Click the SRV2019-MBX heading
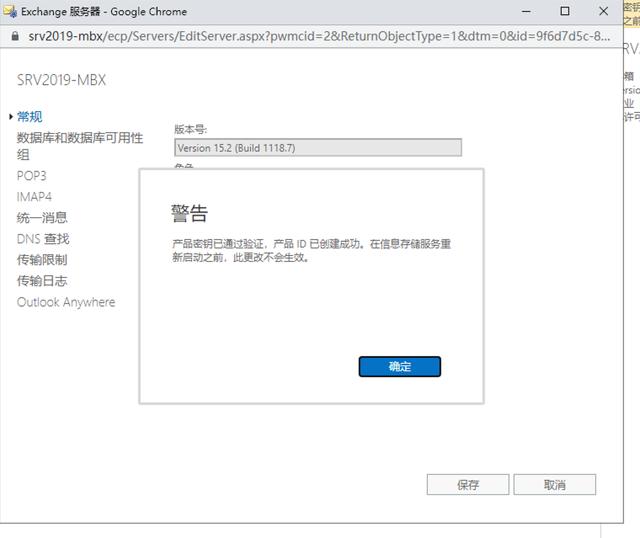 click(x=61, y=80)
